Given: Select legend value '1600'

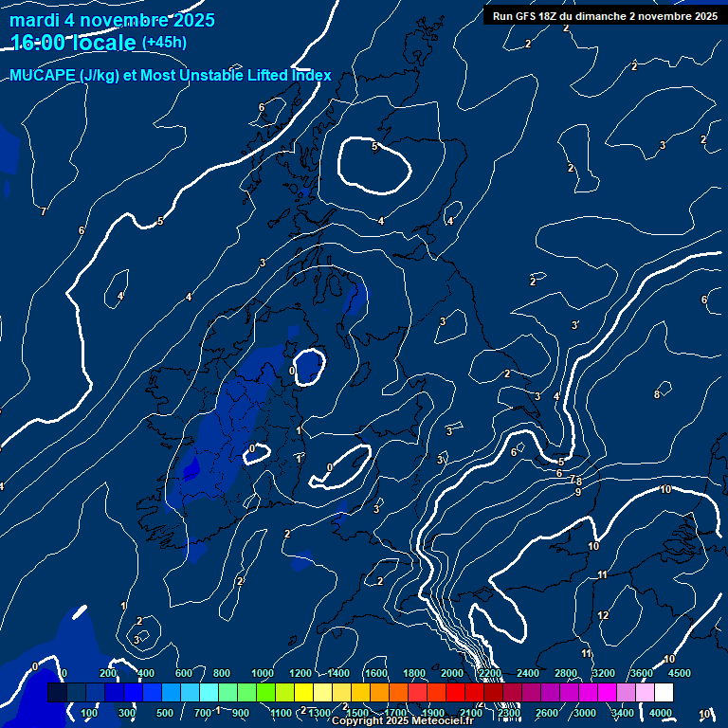Looking at the screenshot, I should click(x=376, y=673).
